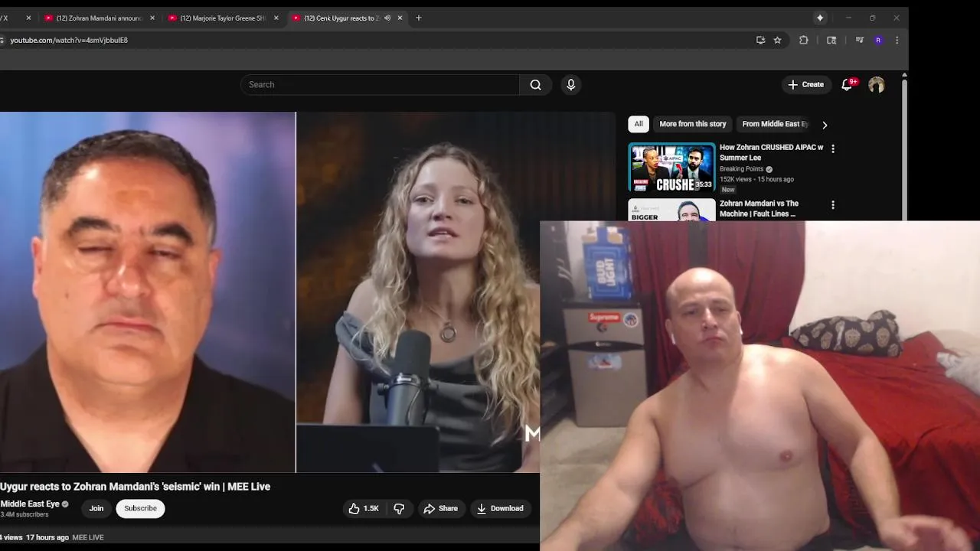Open a new browser tab with plus button

pos(418,18)
